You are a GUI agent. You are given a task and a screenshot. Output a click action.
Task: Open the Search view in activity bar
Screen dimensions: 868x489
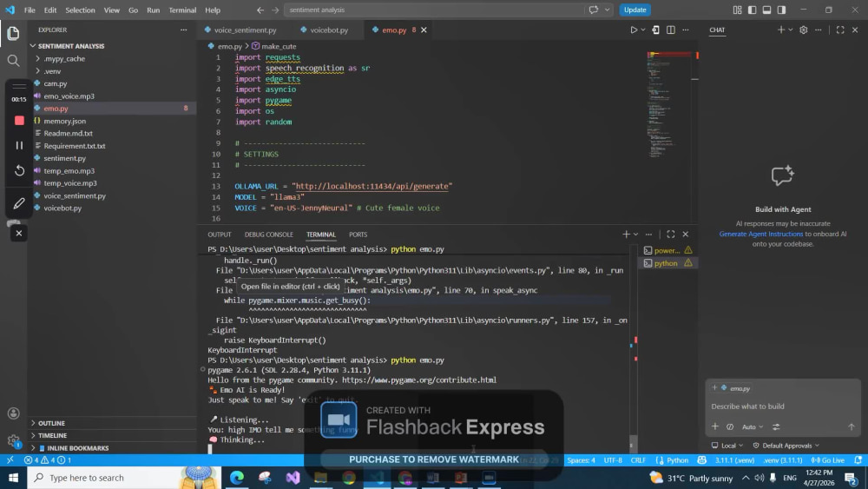(13, 60)
